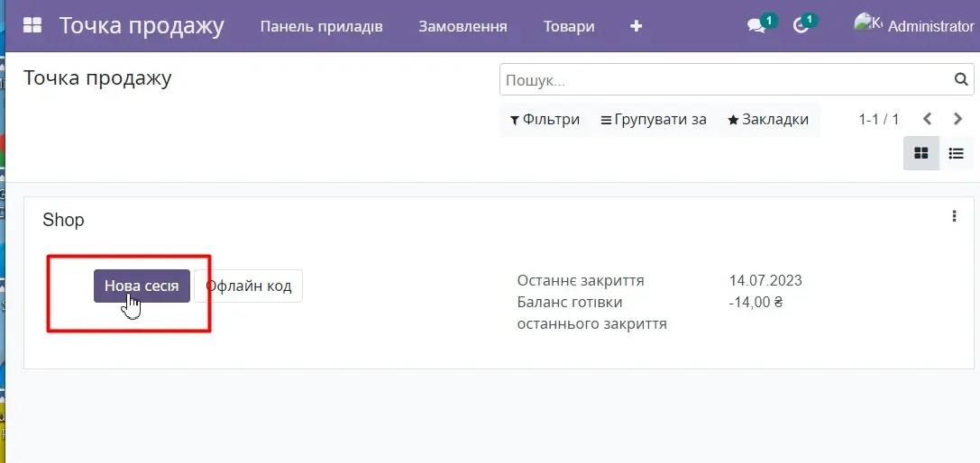The height and width of the screenshot is (463, 980).
Task: Open the Замовлення menu
Action: (463, 26)
